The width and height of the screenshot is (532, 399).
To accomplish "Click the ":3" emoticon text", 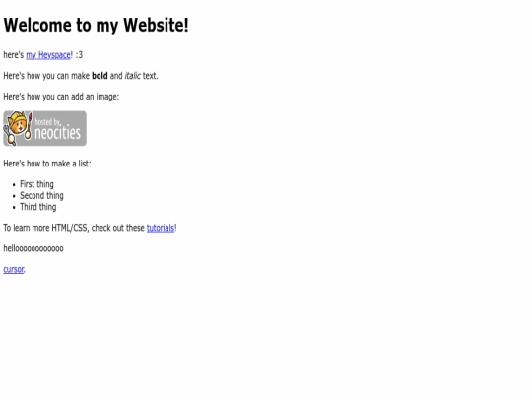I will pos(79,55).
